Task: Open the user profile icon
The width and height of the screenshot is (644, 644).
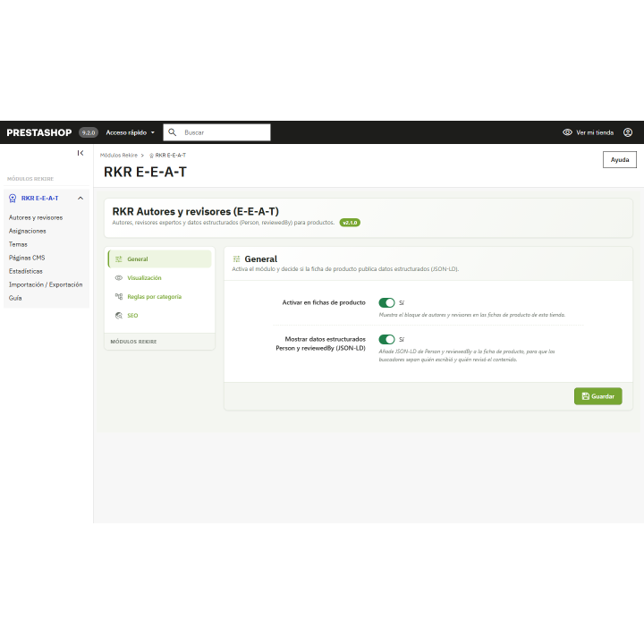Action: pyautogui.click(x=628, y=132)
